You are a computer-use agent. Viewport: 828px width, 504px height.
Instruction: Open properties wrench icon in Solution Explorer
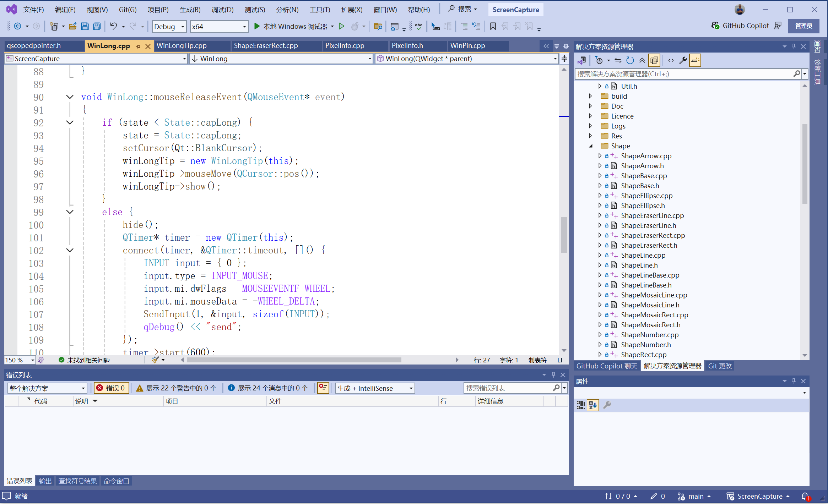(683, 60)
